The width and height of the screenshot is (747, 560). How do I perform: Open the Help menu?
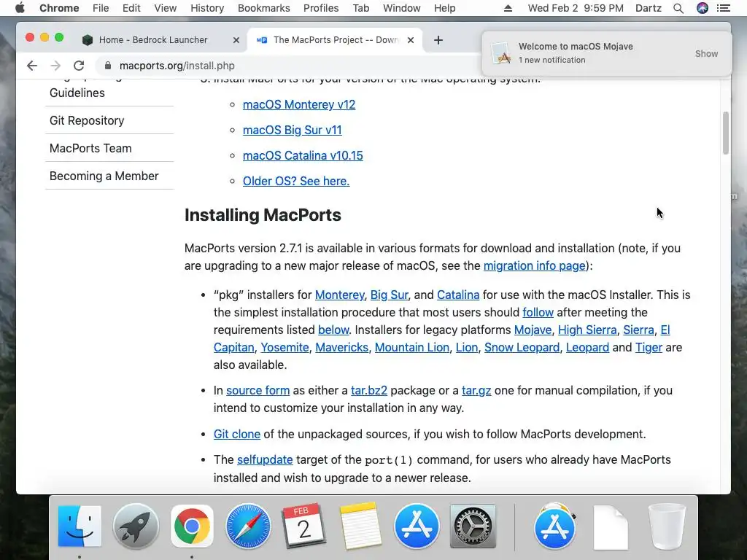pos(444,8)
